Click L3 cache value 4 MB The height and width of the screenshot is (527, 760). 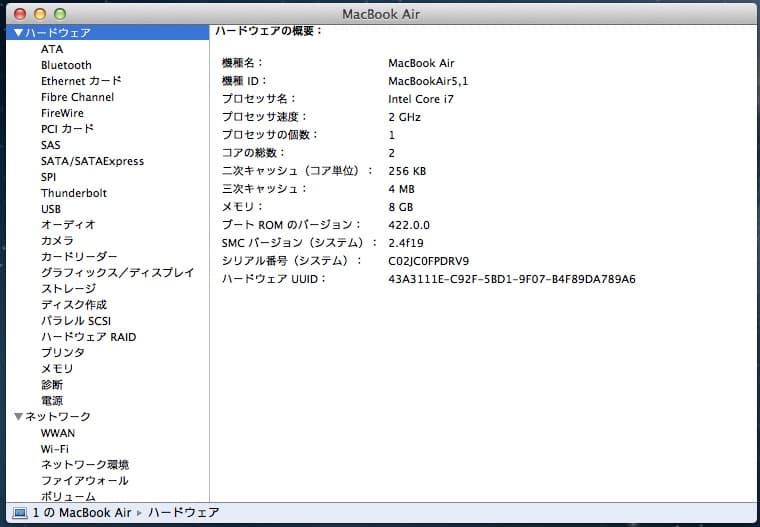[x=401, y=189]
